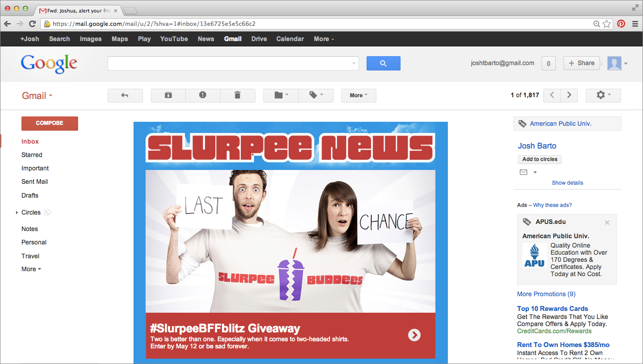Click the Archive icon in the toolbar

click(x=168, y=95)
